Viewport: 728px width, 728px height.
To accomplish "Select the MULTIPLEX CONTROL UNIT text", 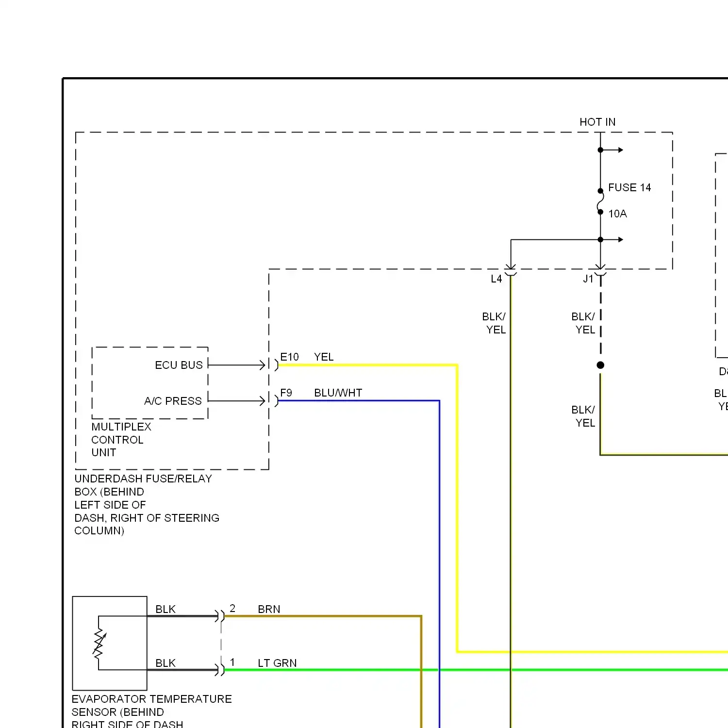I will pyautogui.click(x=121, y=440).
